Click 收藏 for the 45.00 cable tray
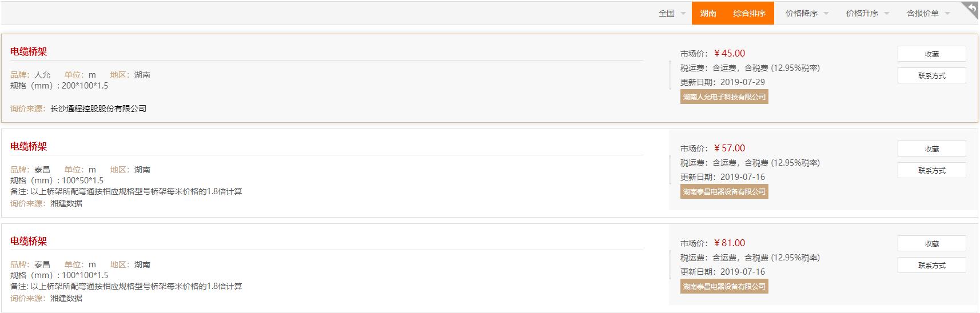The height and width of the screenshot is (313, 980). 931,54
